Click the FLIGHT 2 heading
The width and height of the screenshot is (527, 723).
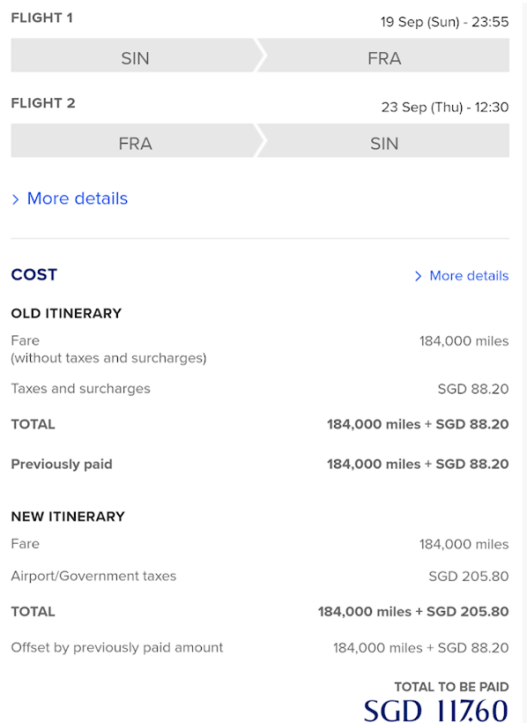(43, 103)
